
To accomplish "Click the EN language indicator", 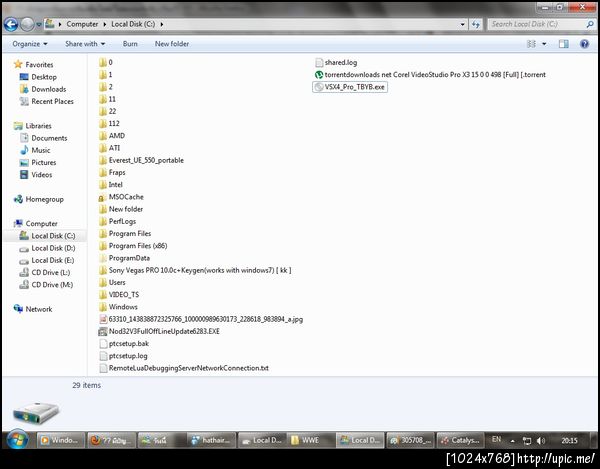I will 496,440.
